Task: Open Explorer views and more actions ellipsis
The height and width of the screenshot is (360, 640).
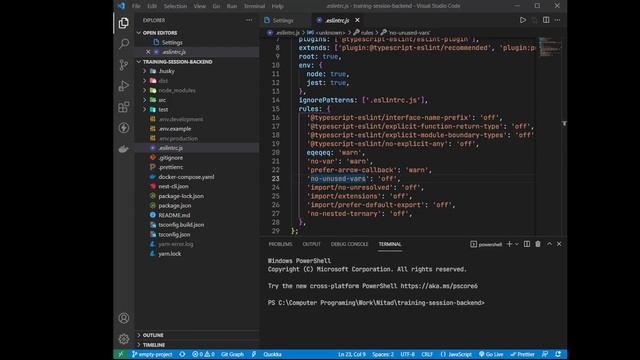Action: tap(249, 20)
